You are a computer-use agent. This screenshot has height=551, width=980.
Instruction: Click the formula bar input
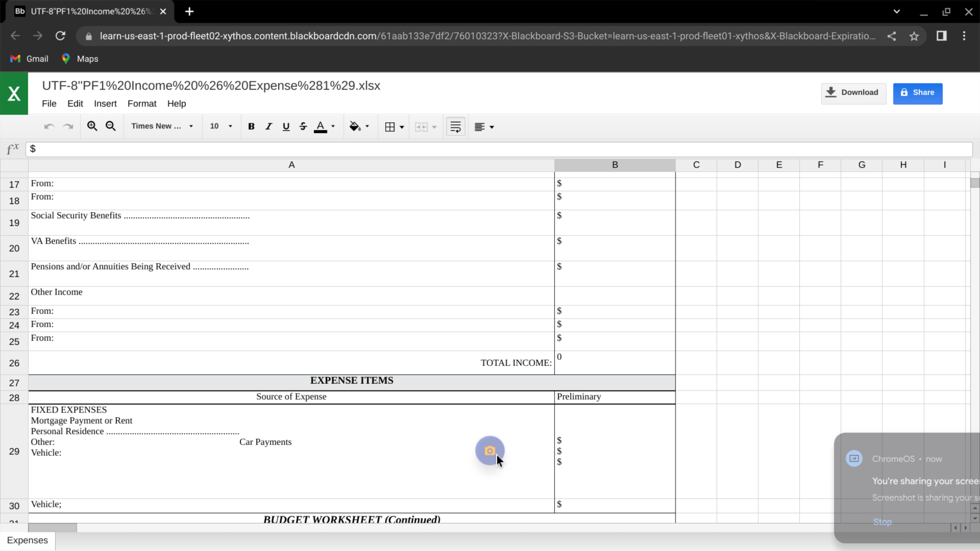pos(500,149)
